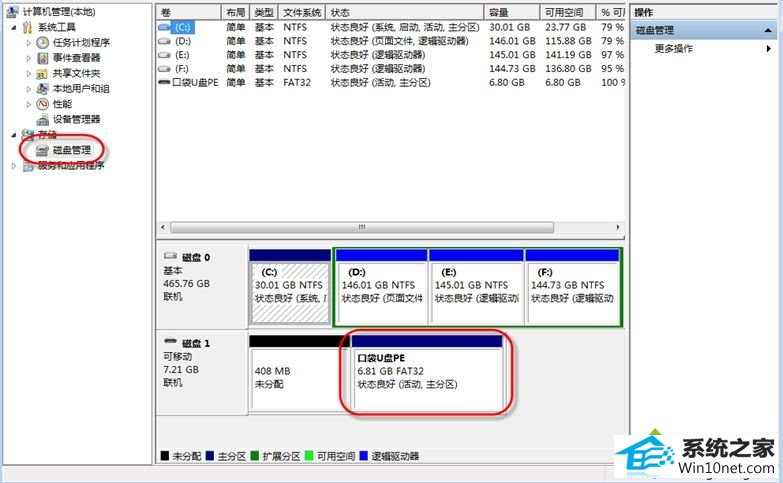Select the (E:) 145.01 GB NTFS partition block
This screenshot has width=783, height=483.
coord(476,287)
